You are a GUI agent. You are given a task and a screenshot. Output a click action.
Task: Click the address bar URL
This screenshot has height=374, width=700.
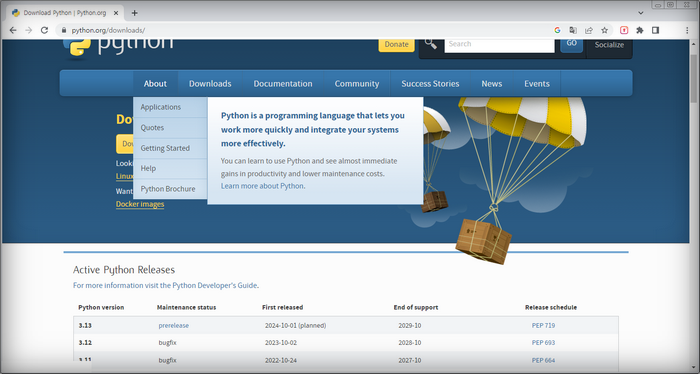click(108, 30)
